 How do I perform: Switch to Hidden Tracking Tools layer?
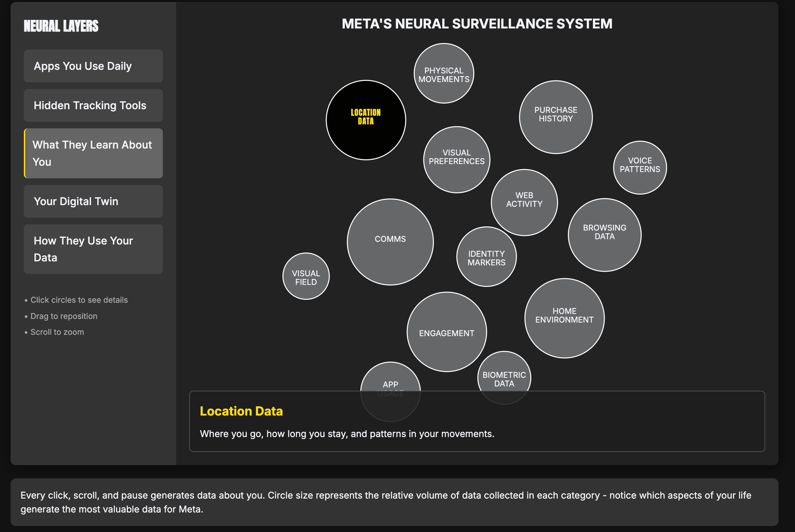point(93,106)
